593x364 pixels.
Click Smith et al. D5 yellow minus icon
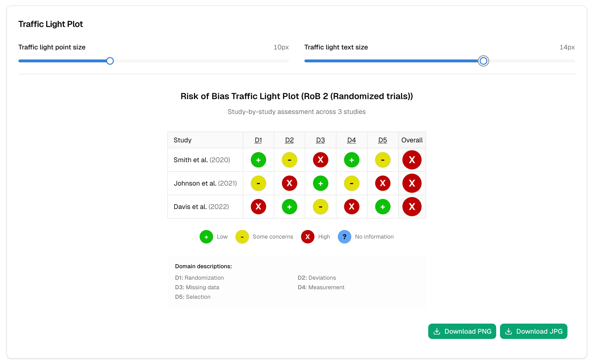382,160
